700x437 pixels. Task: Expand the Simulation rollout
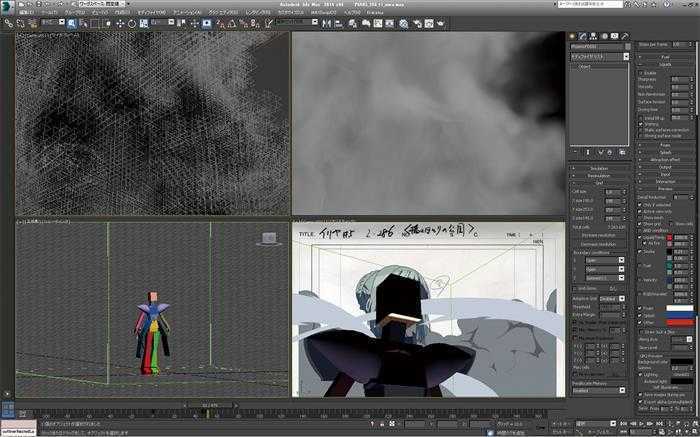(599, 168)
